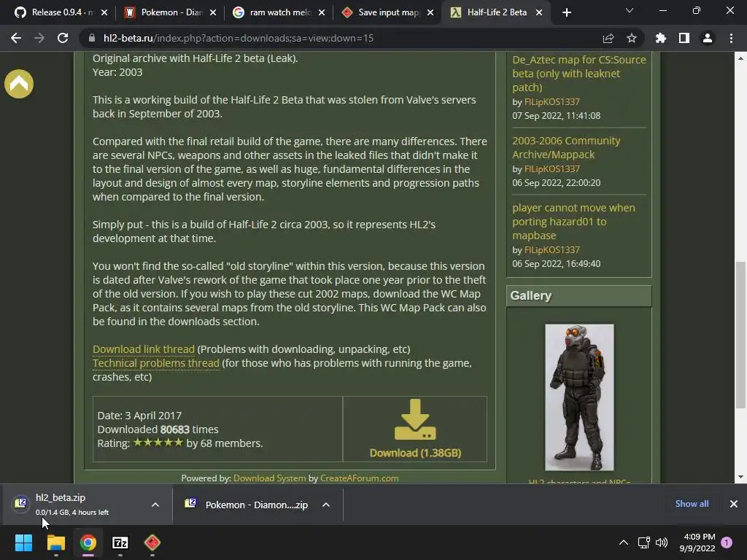Open the gallery soldier concept thumbnail

579,397
